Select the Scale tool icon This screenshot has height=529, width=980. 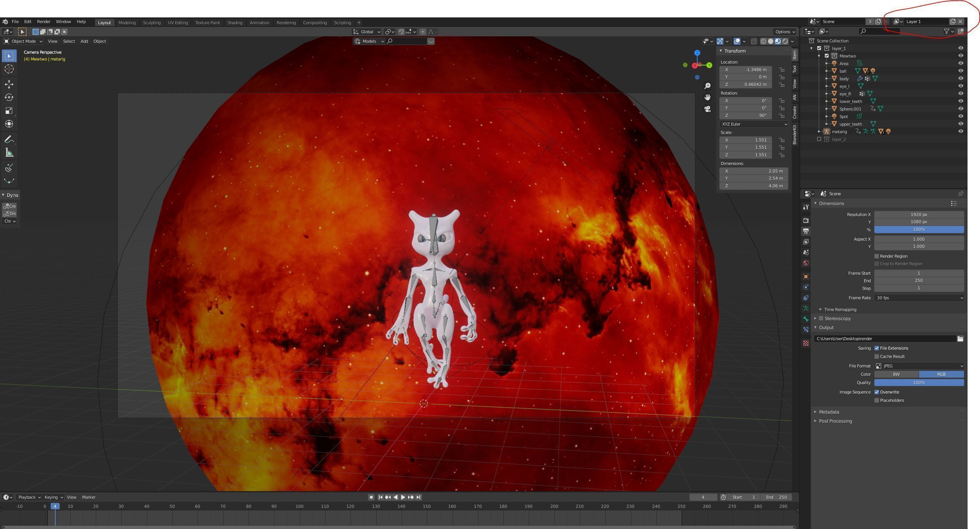click(x=9, y=110)
